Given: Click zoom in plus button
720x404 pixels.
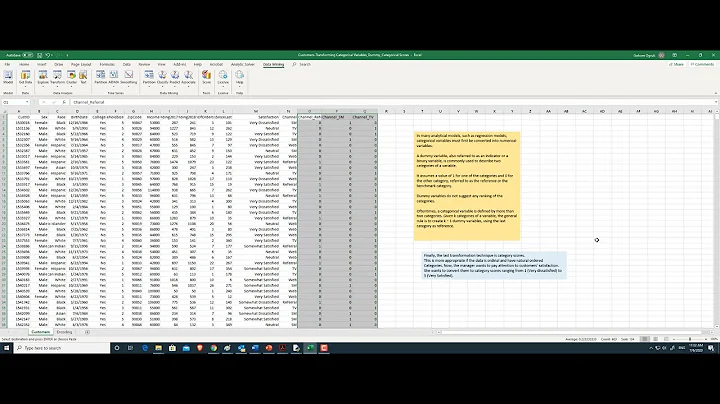Looking at the screenshot, I should (706, 339).
